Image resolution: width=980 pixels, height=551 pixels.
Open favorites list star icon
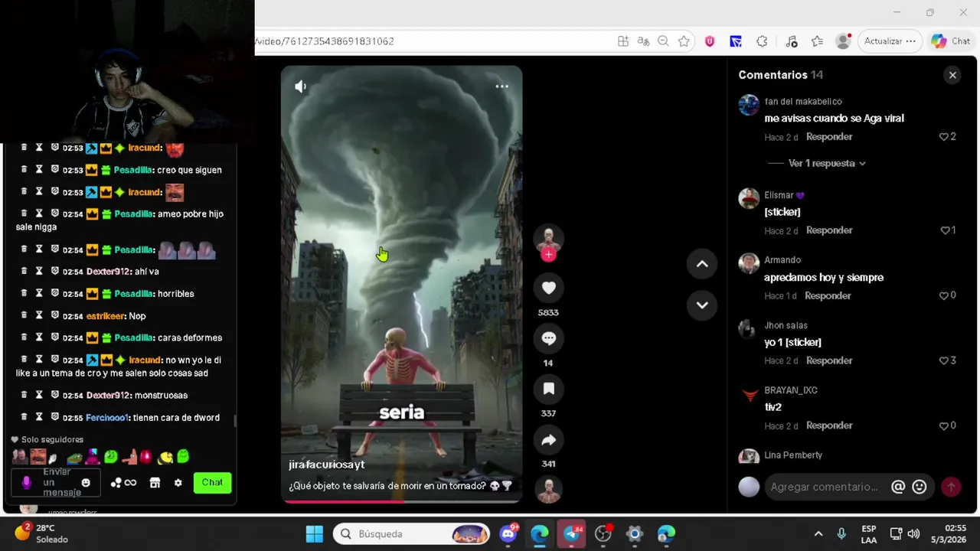coord(817,41)
